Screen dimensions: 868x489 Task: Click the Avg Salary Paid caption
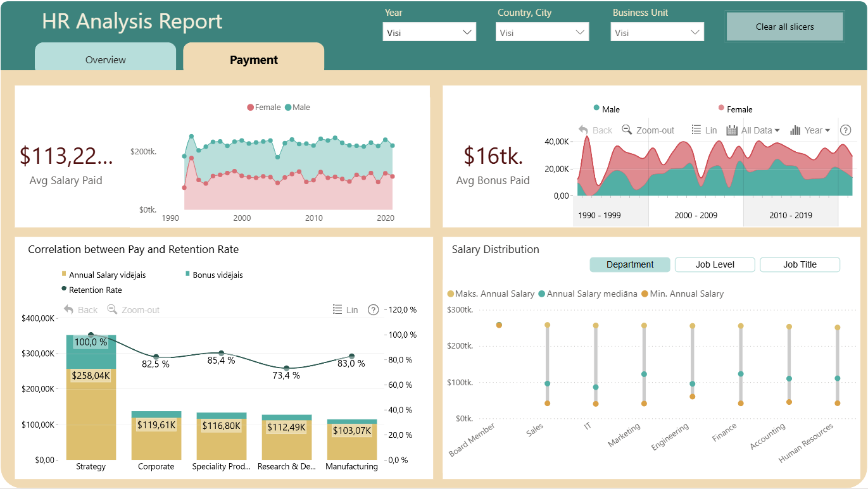66,180
